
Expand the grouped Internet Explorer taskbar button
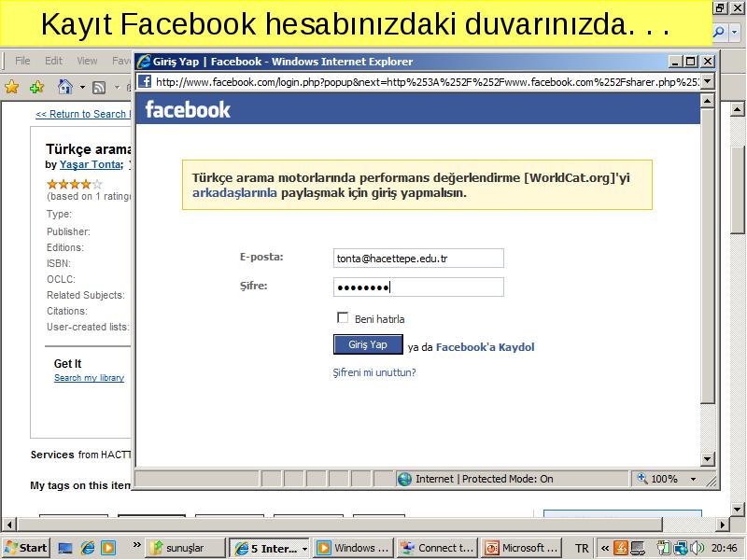coord(270,548)
